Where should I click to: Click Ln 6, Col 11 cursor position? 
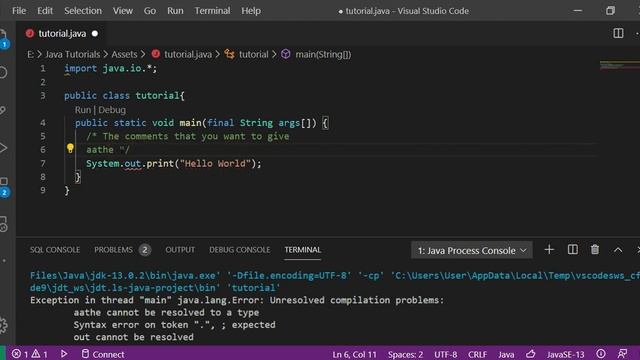[x=354, y=354]
